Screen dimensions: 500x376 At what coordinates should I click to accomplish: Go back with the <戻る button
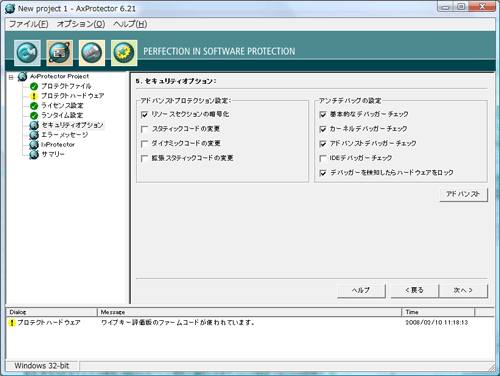pyautogui.click(x=414, y=291)
